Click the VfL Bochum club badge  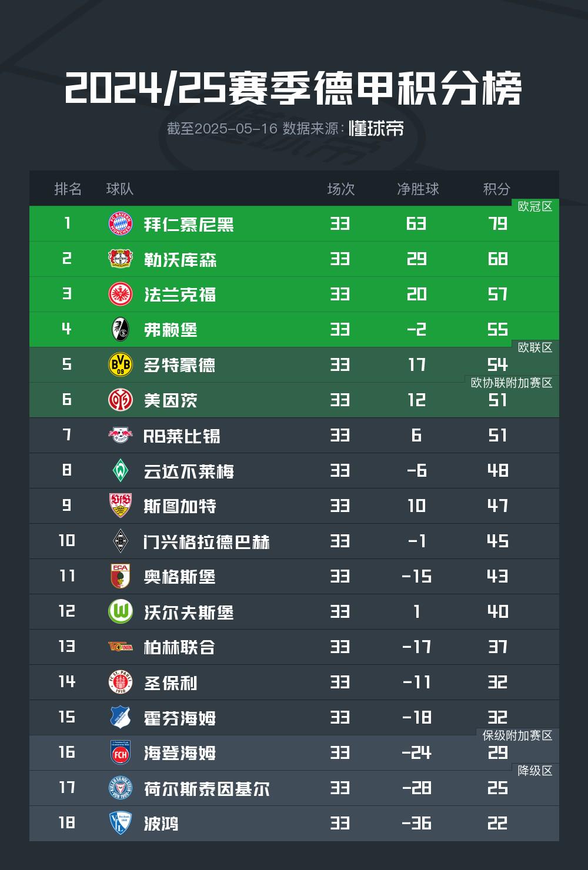point(121,823)
